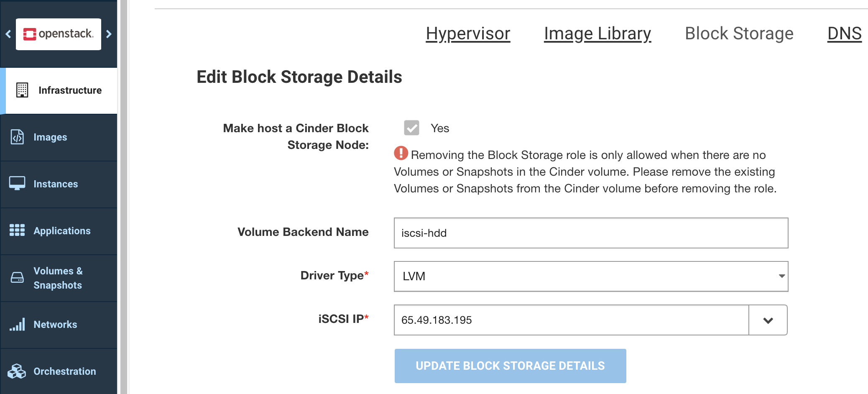Expand the iSCSI IP dropdown arrow

pos(768,320)
